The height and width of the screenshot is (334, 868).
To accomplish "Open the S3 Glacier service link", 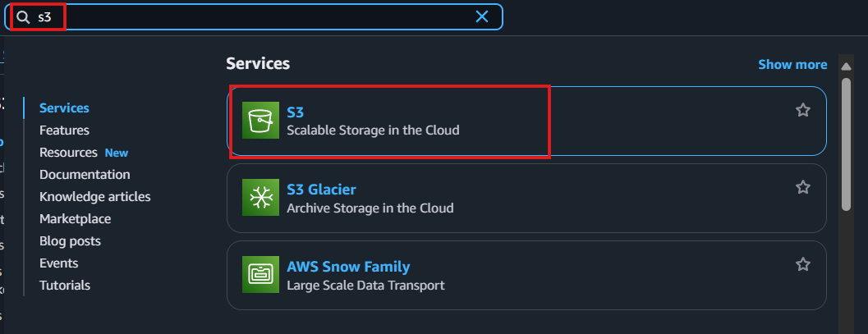I will (x=321, y=190).
